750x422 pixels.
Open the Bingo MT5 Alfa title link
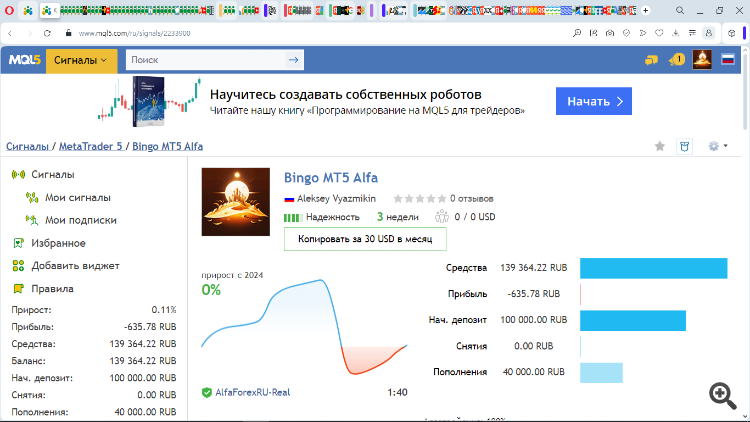click(331, 178)
